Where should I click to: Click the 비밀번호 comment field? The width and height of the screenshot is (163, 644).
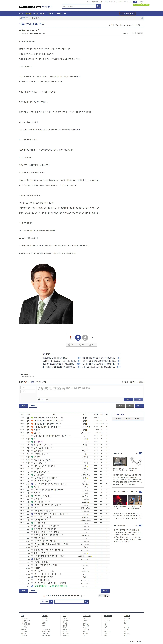[x=28, y=391]
